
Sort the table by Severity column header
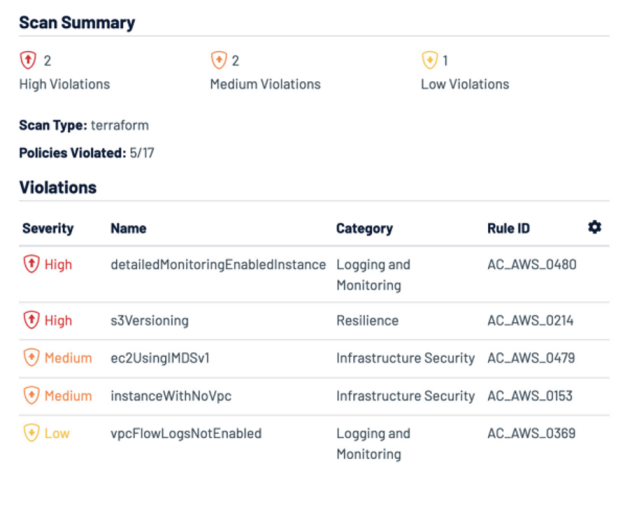[x=48, y=229]
